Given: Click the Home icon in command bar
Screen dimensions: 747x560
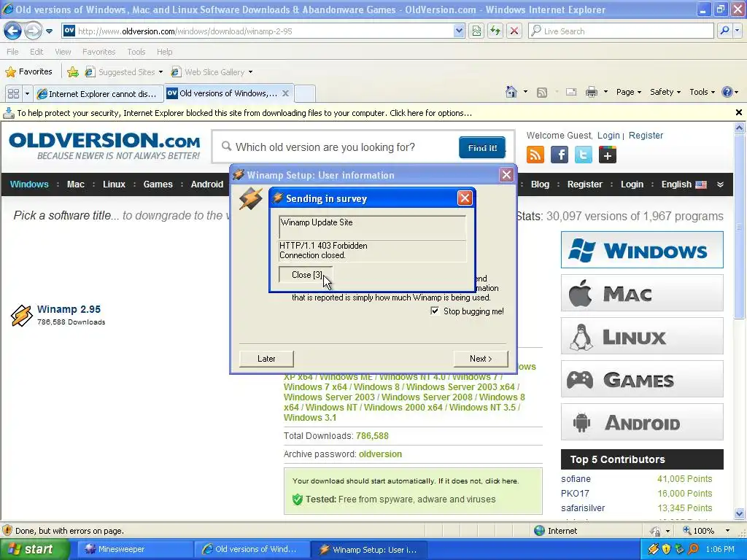Looking at the screenshot, I should pyautogui.click(x=511, y=92).
